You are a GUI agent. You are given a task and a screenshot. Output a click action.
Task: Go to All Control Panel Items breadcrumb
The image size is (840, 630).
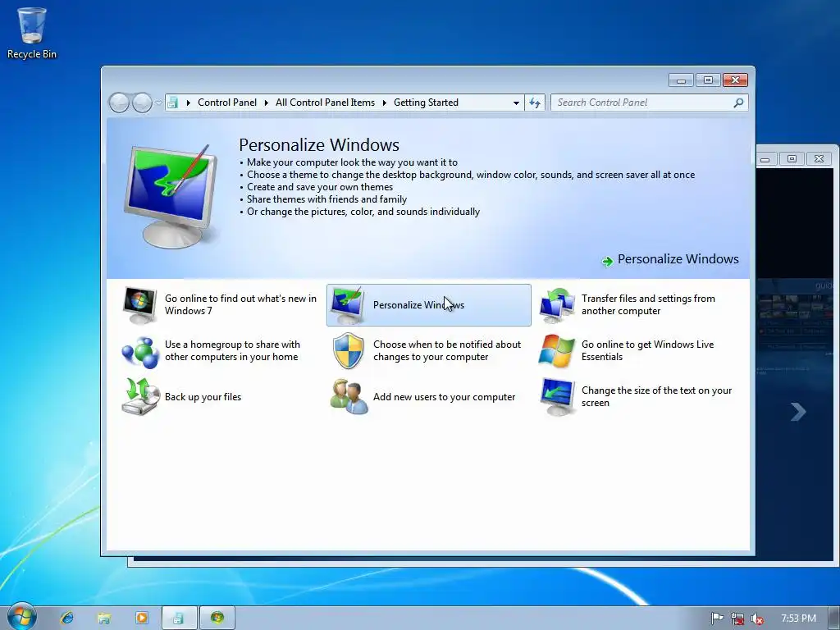pos(325,103)
